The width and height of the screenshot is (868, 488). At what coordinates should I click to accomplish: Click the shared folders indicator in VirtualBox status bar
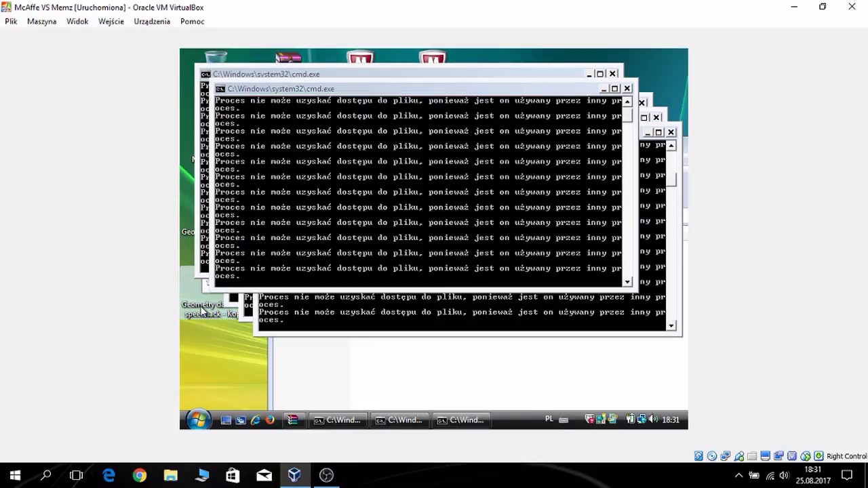pyautogui.click(x=752, y=456)
